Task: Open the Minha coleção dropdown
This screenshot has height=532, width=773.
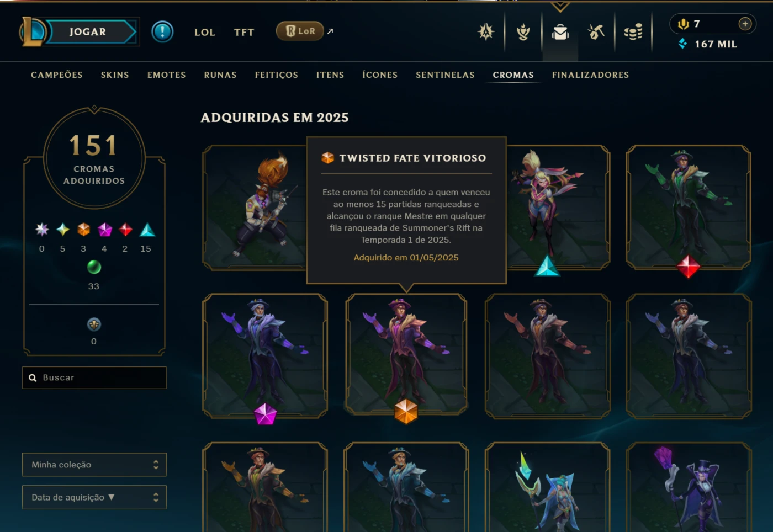Action: [94, 465]
